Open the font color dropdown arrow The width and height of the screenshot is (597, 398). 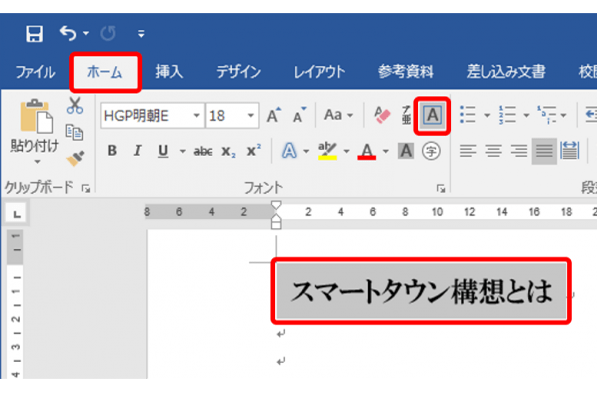pyautogui.click(x=386, y=152)
